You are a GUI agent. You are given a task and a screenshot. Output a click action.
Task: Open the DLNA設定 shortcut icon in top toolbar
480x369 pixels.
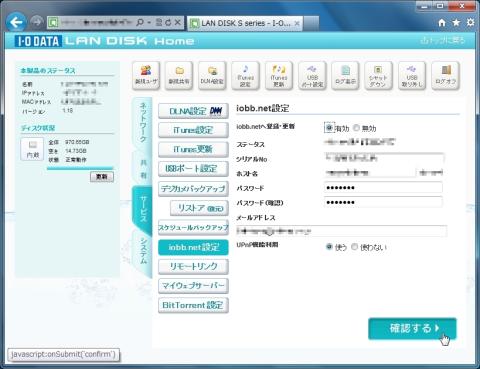coord(212,76)
